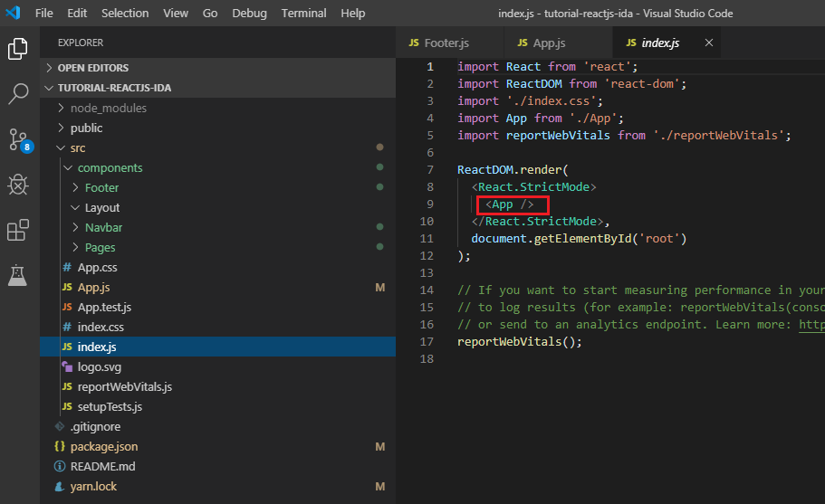Click JS icon of setupTests.js
Image resolution: width=825 pixels, height=504 pixels.
click(67, 407)
